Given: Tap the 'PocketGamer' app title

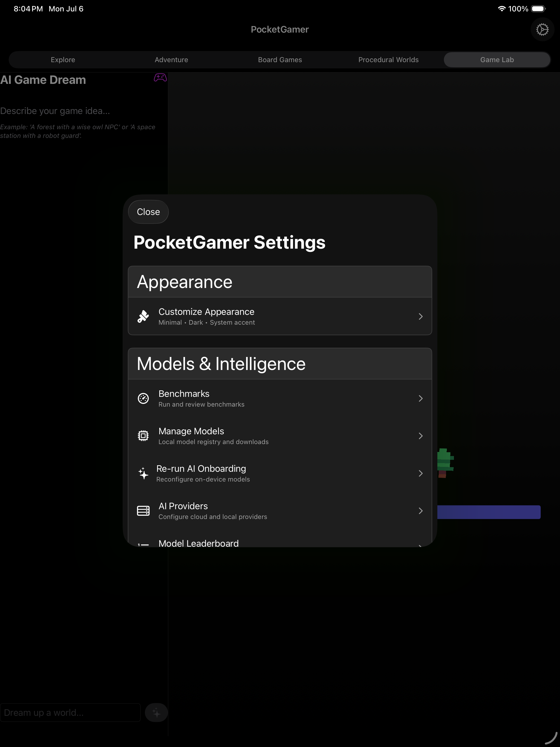Looking at the screenshot, I should (x=280, y=29).
